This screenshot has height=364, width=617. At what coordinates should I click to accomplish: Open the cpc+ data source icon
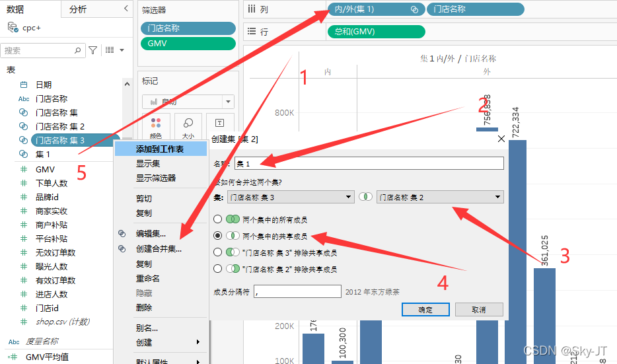click(13, 28)
